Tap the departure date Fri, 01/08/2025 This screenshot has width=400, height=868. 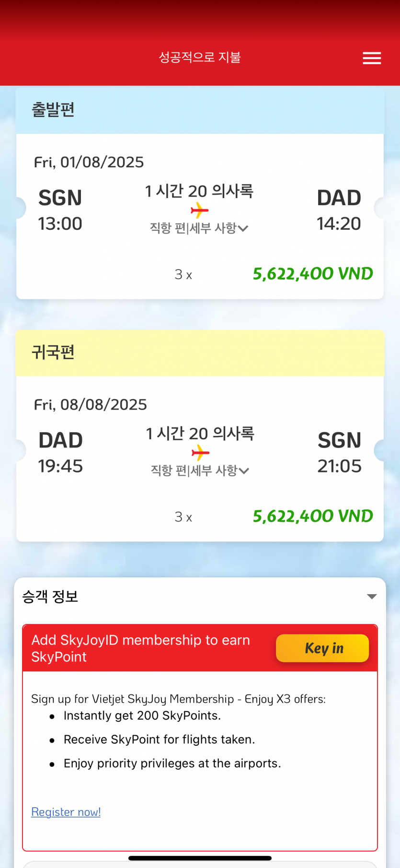coord(89,163)
